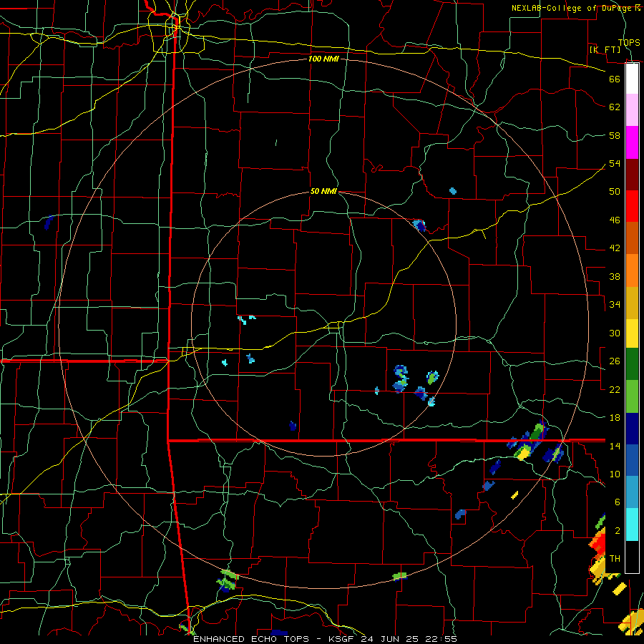
Task: Click the "66" legend value
Action: [615, 79]
